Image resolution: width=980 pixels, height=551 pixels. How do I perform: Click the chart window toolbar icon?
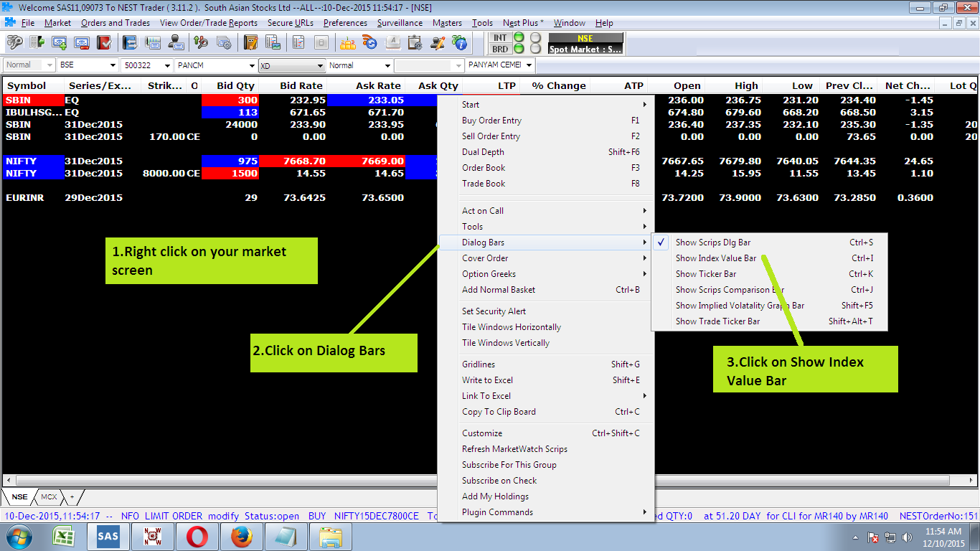(153, 42)
